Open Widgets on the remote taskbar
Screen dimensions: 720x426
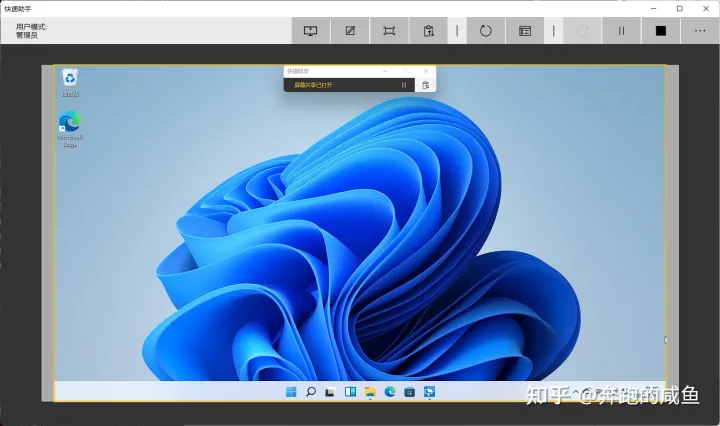coord(350,392)
